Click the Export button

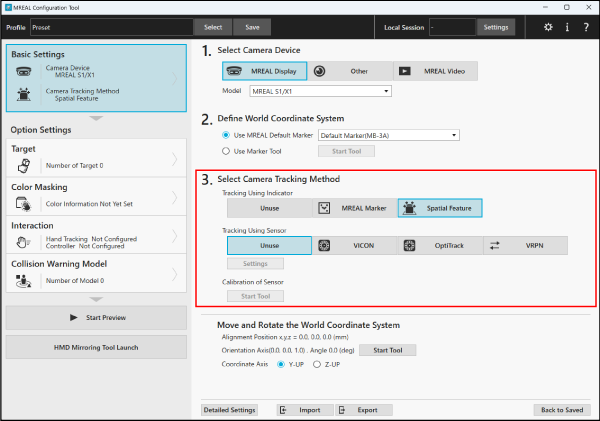pos(364,410)
